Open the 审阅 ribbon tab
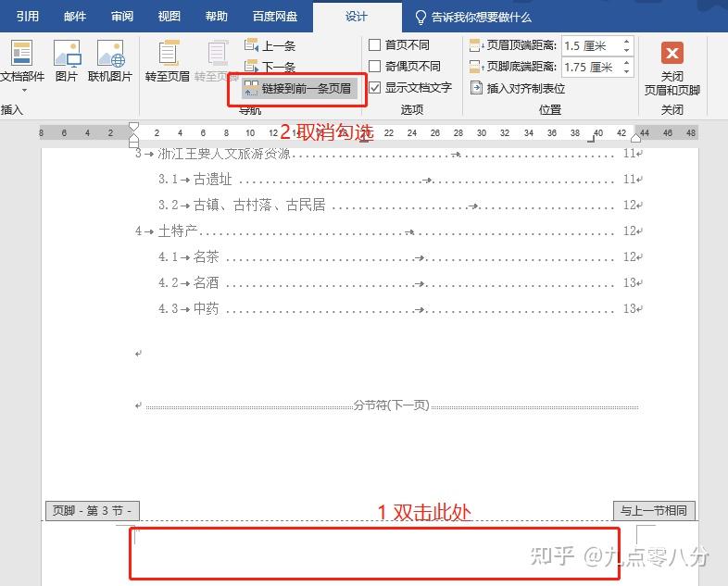The image size is (728, 586). tap(122, 17)
